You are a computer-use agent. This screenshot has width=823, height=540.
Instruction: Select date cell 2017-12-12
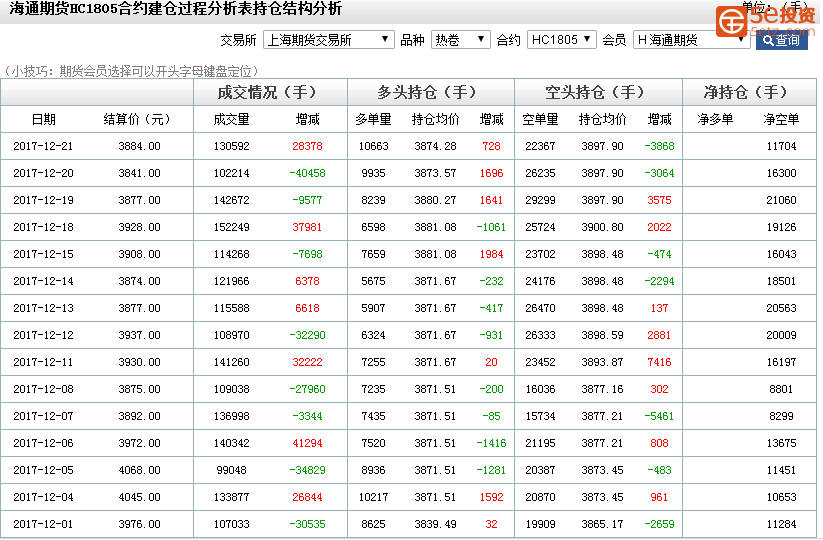click(43, 335)
